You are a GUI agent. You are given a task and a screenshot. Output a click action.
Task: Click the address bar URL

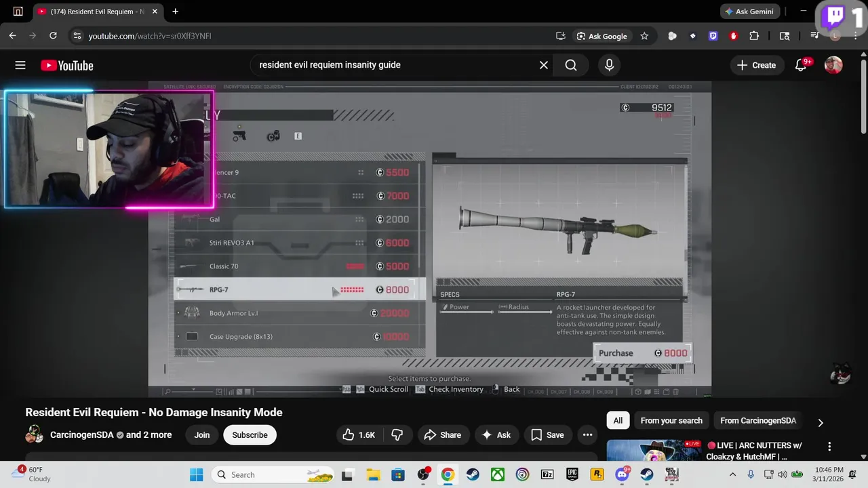click(150, 36)
